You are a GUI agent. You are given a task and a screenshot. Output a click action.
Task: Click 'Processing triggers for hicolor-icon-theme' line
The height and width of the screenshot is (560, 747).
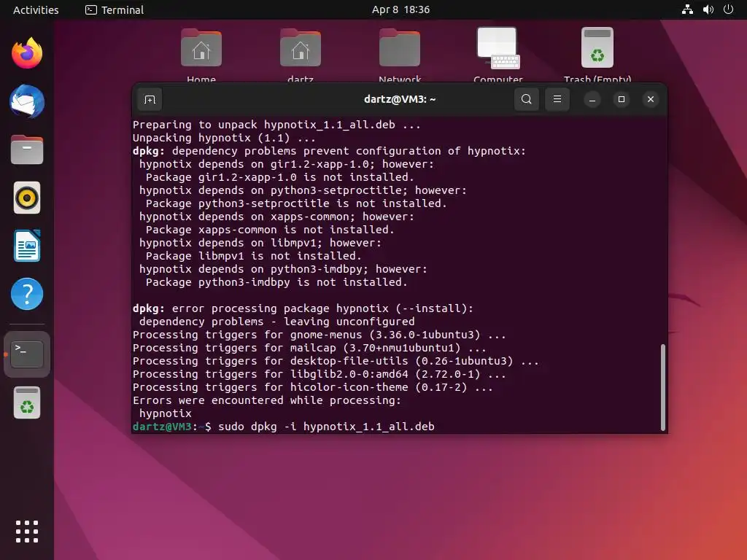point(312,387)
